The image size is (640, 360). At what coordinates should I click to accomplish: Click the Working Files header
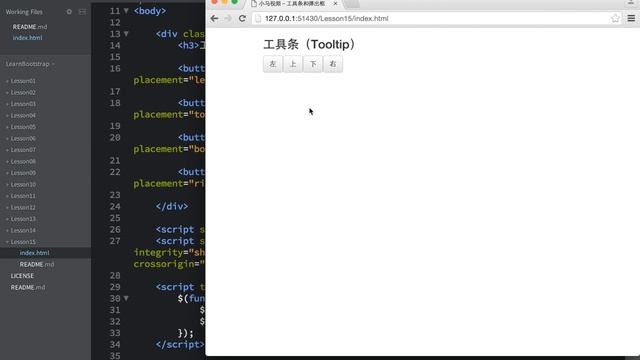[x=24, y=12]
